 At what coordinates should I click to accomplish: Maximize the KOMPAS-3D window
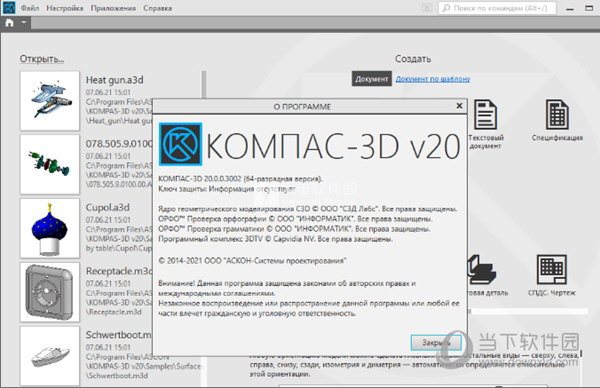(589, 8)
